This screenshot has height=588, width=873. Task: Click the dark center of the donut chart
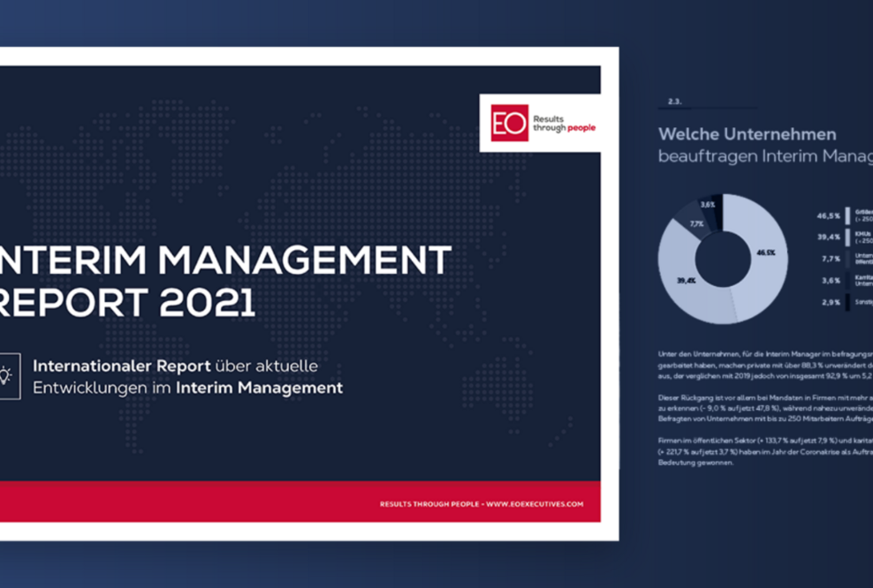pyautogui.click(x=723, y=259)
